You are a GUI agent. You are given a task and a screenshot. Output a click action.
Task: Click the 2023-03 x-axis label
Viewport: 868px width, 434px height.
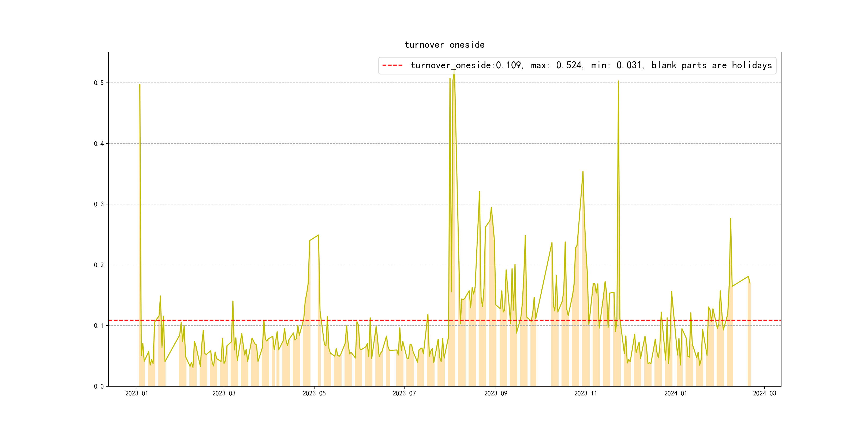(224, 393)
